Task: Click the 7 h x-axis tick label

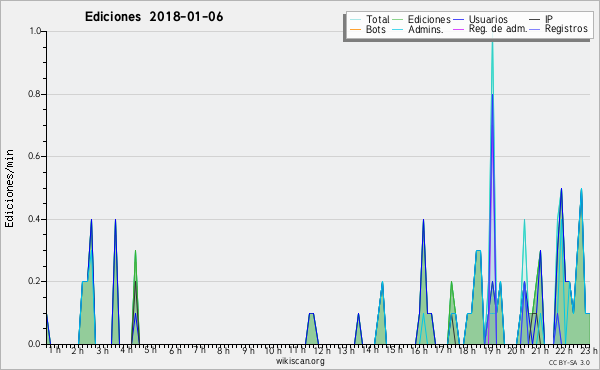Action: point(199,350)
